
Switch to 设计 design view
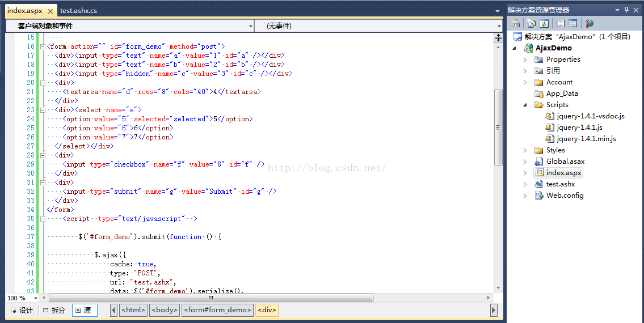click(x=22, y=311)
